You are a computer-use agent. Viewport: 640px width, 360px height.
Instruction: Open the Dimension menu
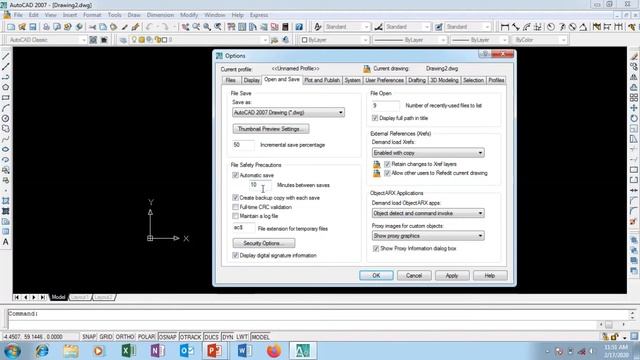160,15
